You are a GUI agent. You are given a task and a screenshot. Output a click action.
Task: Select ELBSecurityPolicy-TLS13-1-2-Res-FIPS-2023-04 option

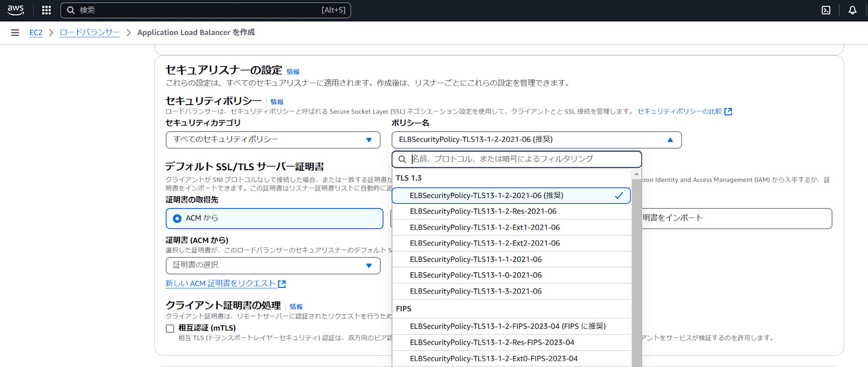point(511,342)
